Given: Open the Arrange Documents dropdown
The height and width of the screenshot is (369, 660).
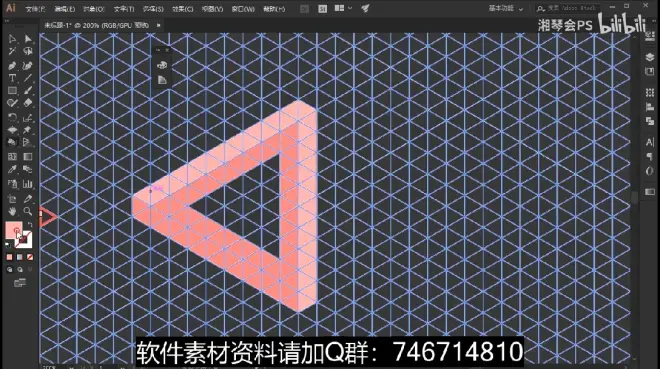Looking at the screenshot, I should pyautogui.click(x=343, y=8).
